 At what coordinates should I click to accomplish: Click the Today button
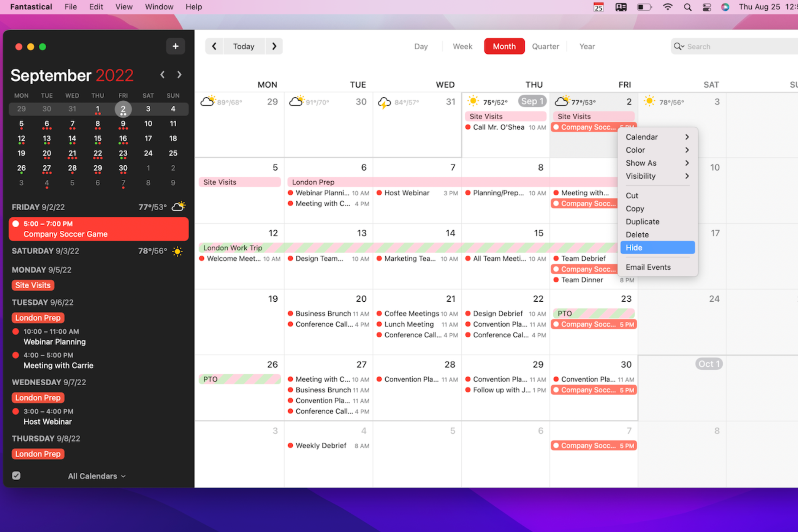point(244,46)
